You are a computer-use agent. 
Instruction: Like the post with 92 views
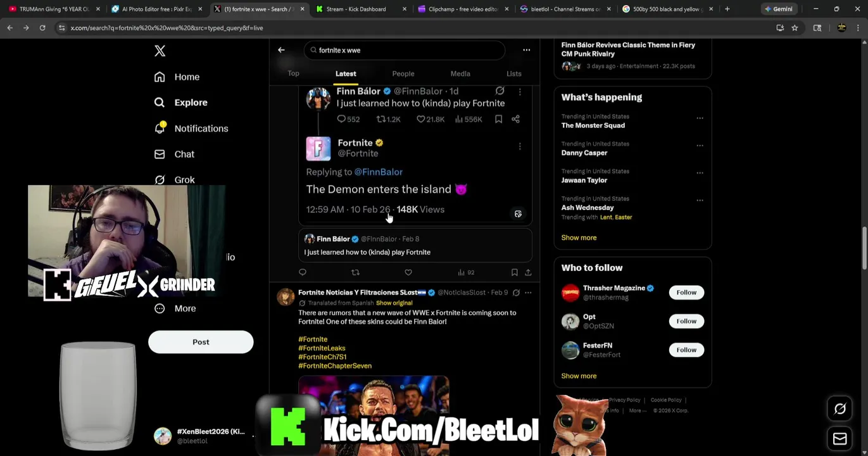tap(408, 272)
